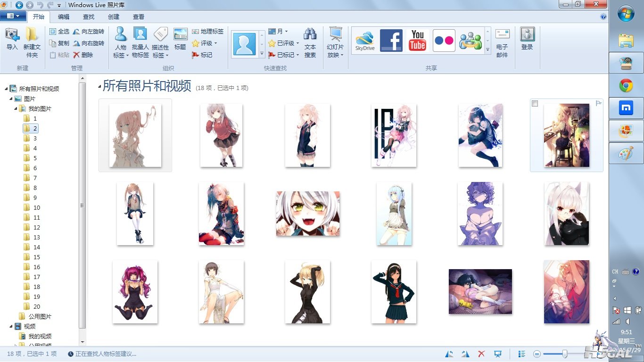The width and height of the screenshot is (644, 362).
Task: Toggle the flag on the selected thumbnail
Action: coord(599,103)
